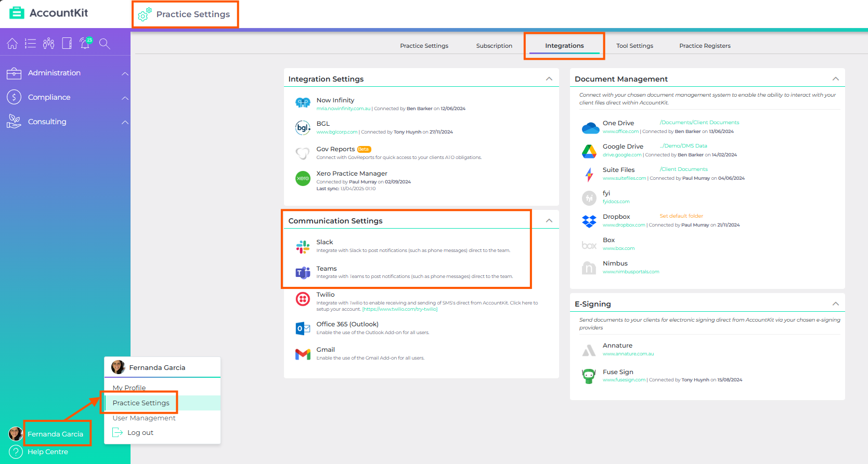Open the www.fusesign.com link
Screen dimensions: 868x464
(x=624, y=380)
